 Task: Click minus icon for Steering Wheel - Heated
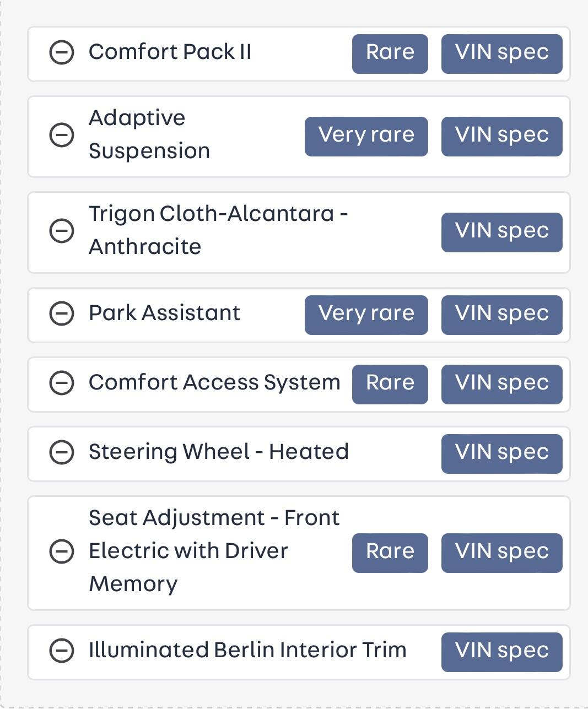click(x=62, y=453)
